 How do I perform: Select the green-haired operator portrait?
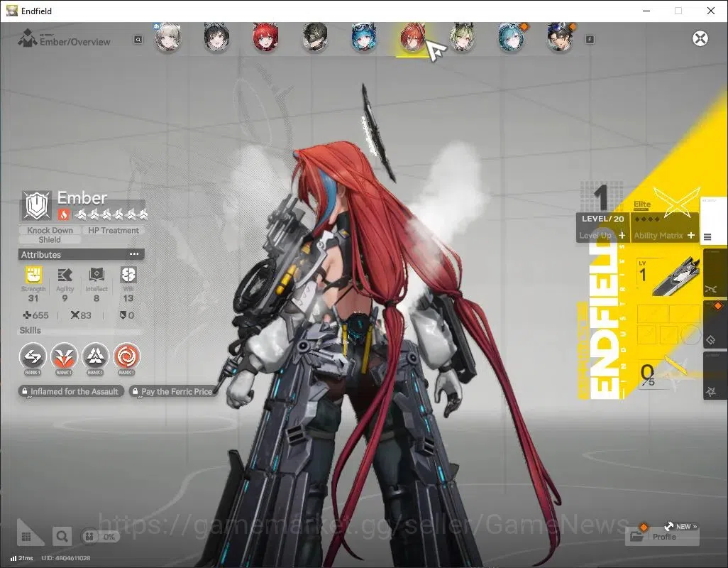point(462,38)
